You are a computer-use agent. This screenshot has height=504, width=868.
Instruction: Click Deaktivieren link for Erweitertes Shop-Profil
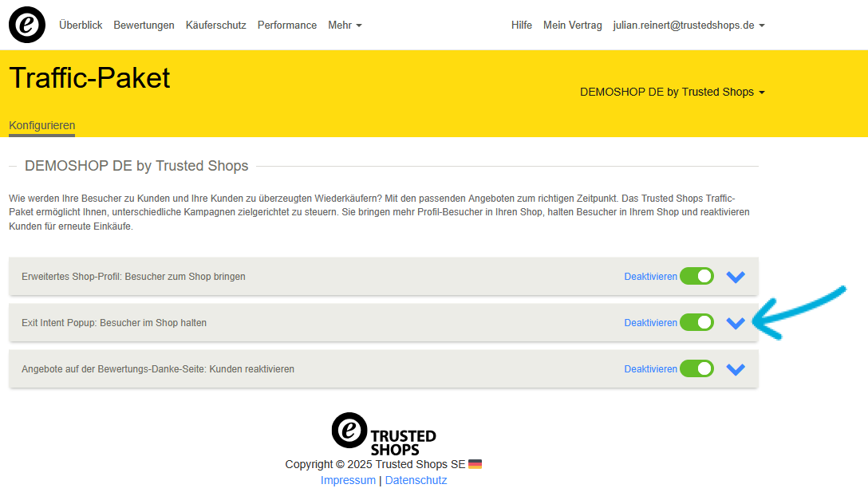point(650,277)
